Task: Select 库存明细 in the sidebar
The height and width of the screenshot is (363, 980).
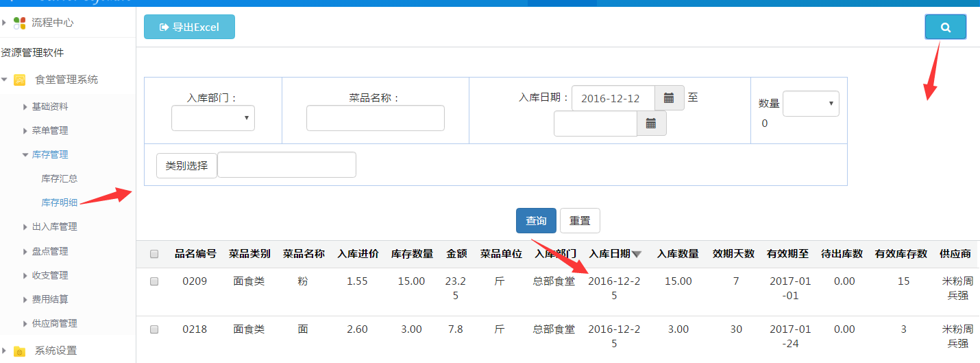Action: pos(60,202)
